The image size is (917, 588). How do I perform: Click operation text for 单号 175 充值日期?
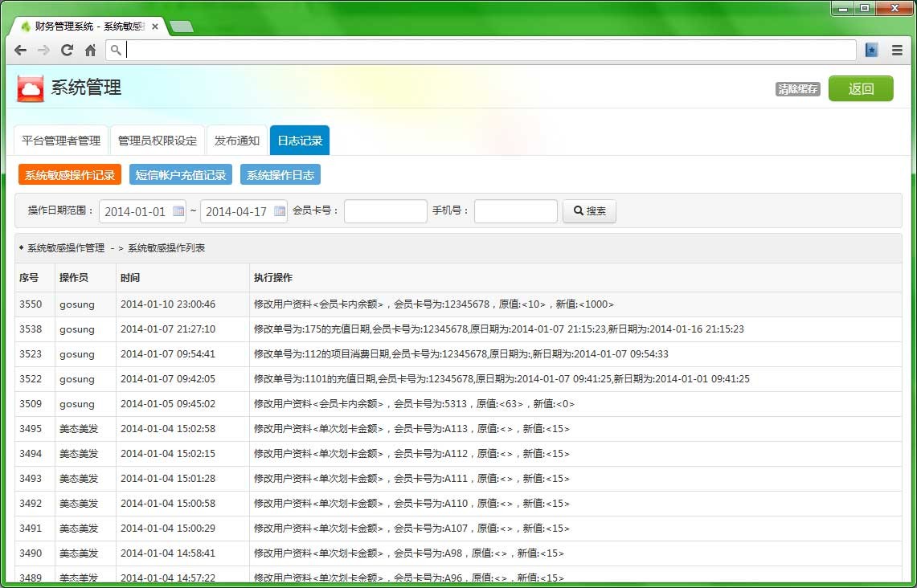[x=499, y=329]
